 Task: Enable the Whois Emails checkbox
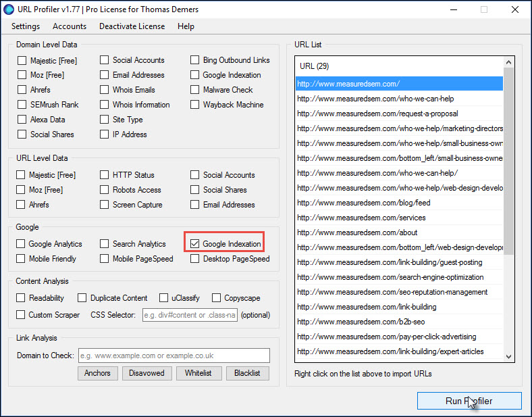[104, 90]
